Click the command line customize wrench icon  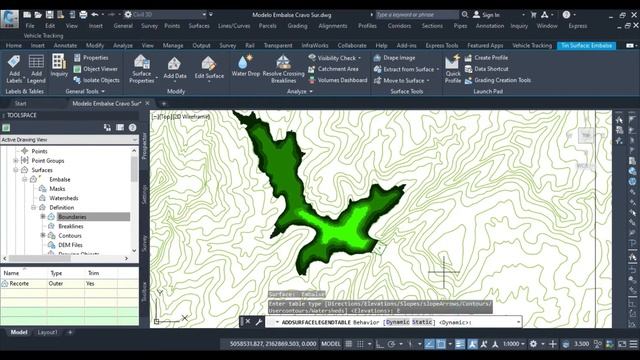tap(259, 322)
